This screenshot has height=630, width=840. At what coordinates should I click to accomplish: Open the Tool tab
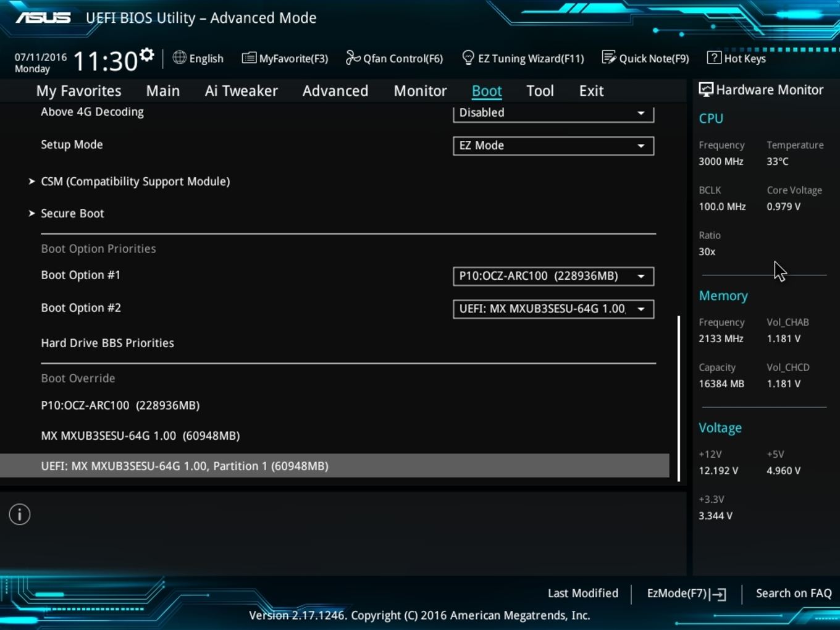(x=540, y=91)
